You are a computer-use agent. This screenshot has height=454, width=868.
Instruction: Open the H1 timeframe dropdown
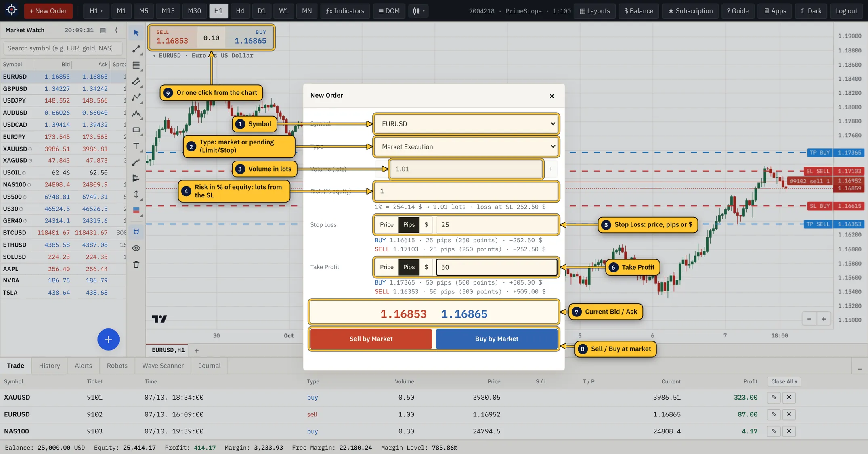point(96,11)
